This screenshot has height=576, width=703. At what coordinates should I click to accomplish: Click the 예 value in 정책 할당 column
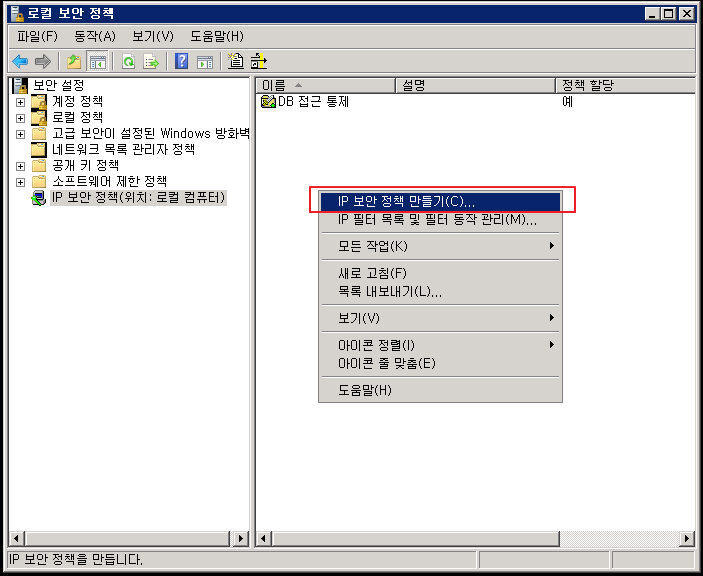pyautogui.click(x=568, y=102)
